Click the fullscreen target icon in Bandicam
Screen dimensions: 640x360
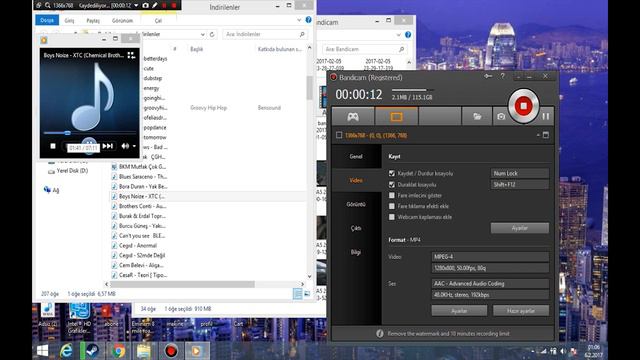click(x=546, y=135)
